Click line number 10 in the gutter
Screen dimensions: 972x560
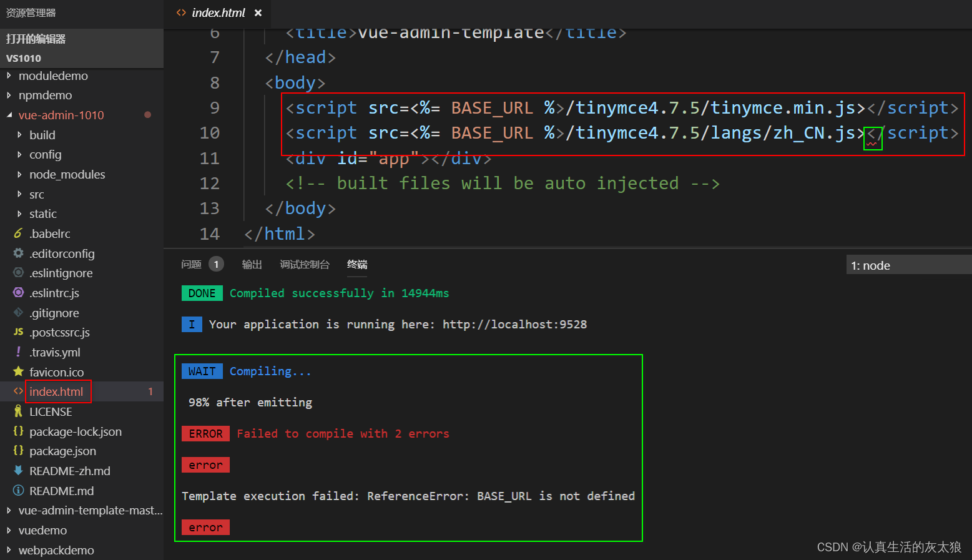pyautogui.click(x=210, y=133)
